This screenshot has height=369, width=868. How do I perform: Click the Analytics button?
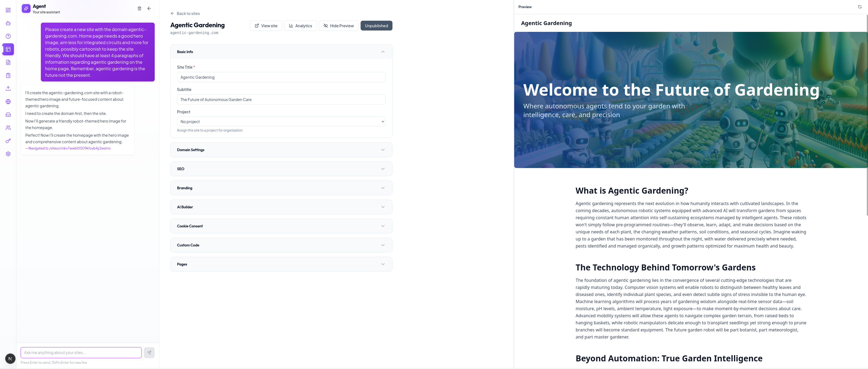[x=300, y=26]
